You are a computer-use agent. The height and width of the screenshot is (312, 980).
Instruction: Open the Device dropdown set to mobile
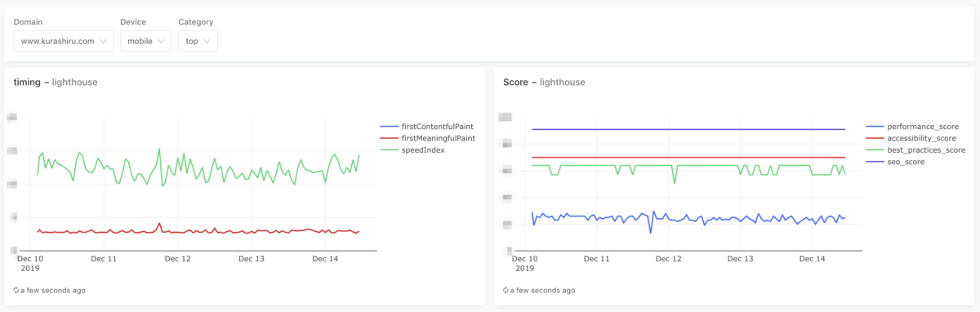pyautogui.click(x=145, y=41)
